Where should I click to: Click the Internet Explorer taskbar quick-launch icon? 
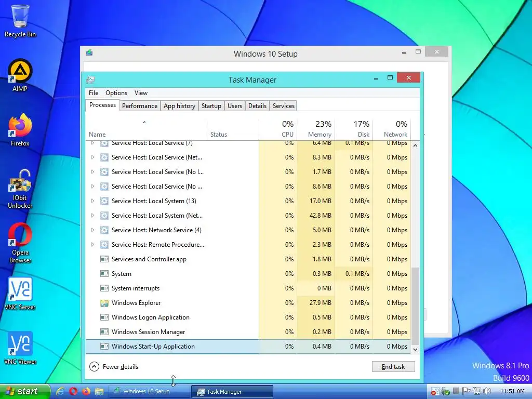pyautogui.click(x=60, y=391)
